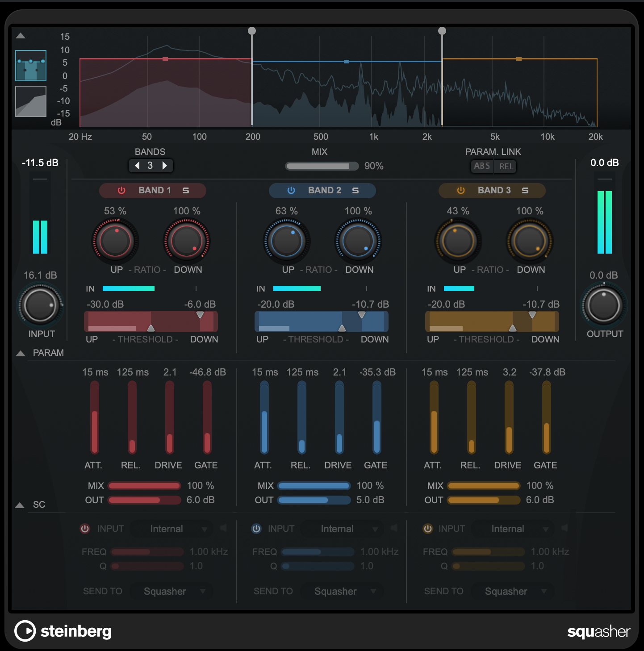This screenshot has height=651, width=644.
Task: Select REL parameter link mode
Action: tap(506, 166)
